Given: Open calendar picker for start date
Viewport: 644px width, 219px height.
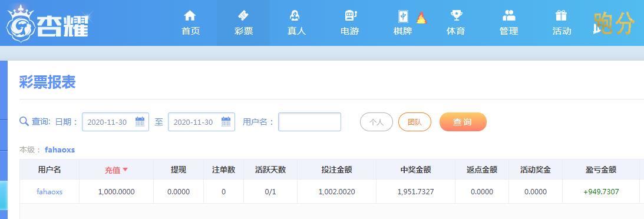Looking at the screenshot, I should pyautogui.click(x=140, y=122).
